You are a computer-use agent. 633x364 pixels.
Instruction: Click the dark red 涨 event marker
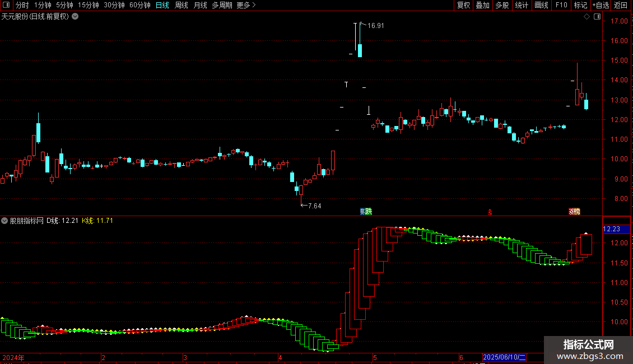(571, 212)
